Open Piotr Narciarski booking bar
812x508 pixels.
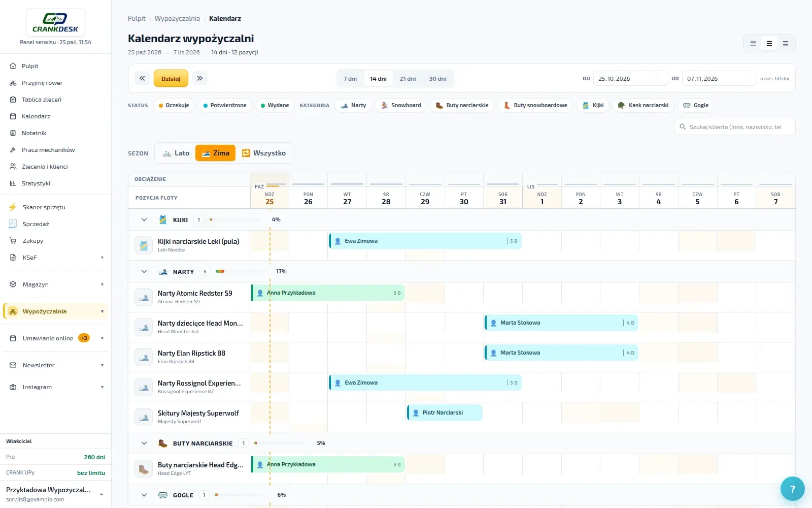[445, 412]
